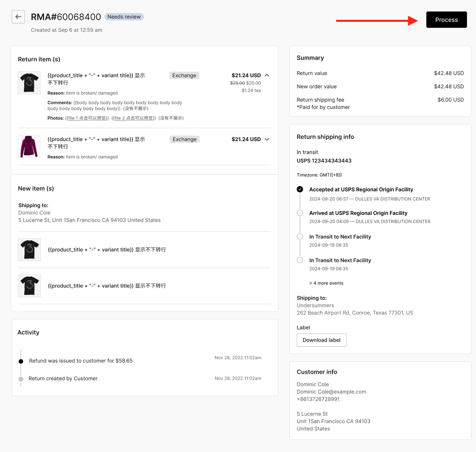Image resolution: width=476 pixels, height=452 pixels.
Task: Open the file 1 photo preview link
Action: click(x=87, y=118)
